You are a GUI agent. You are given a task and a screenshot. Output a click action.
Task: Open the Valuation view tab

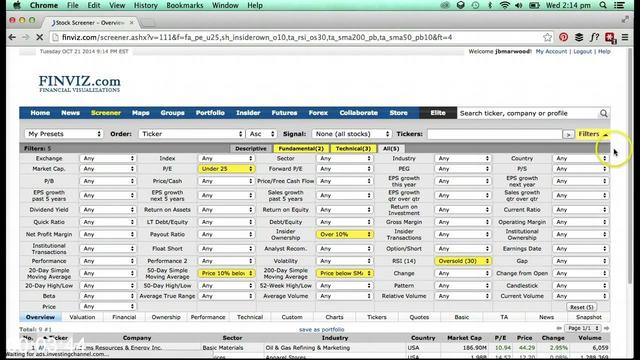[82, 317]
